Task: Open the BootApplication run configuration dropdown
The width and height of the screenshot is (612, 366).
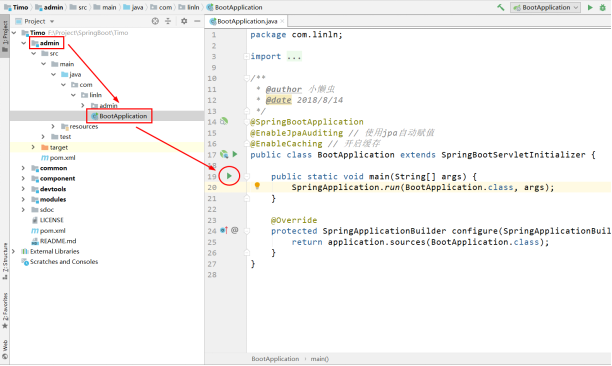Action: (545, 7)
